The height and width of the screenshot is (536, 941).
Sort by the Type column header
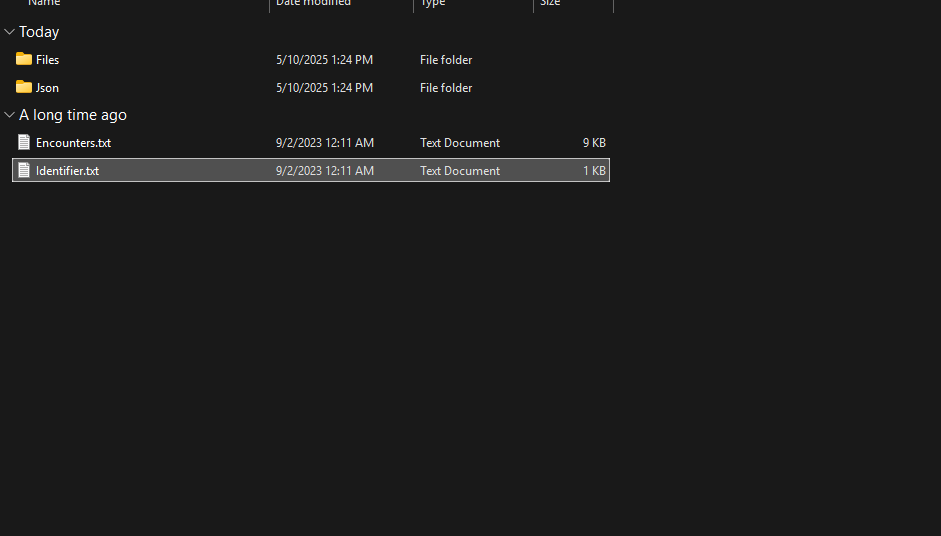point(433,4)
